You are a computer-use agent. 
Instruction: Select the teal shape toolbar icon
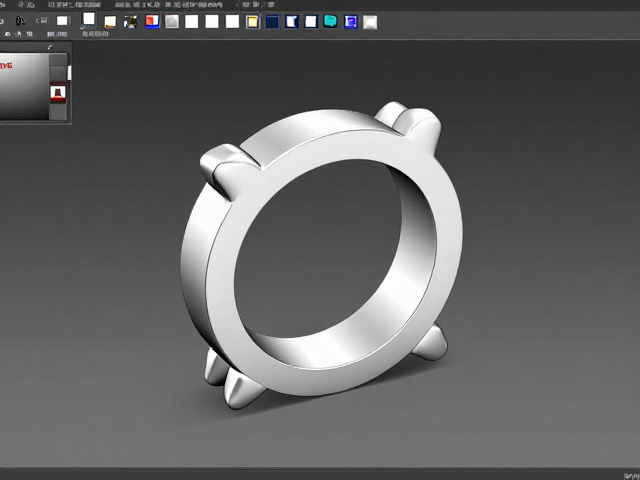[x=331, y=21]
